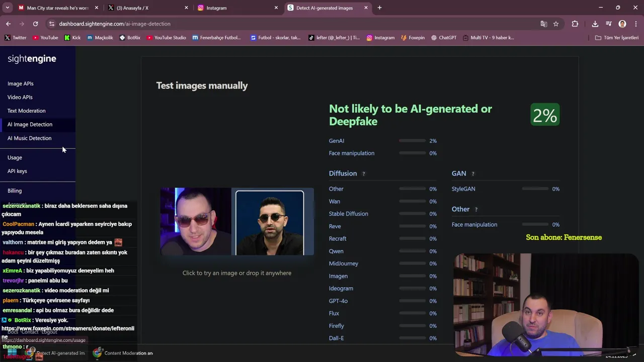The height and width of the screenshot is (362, 644).
Task: Open the Foxepin bookmark
Action: click(x=413, y=38)
